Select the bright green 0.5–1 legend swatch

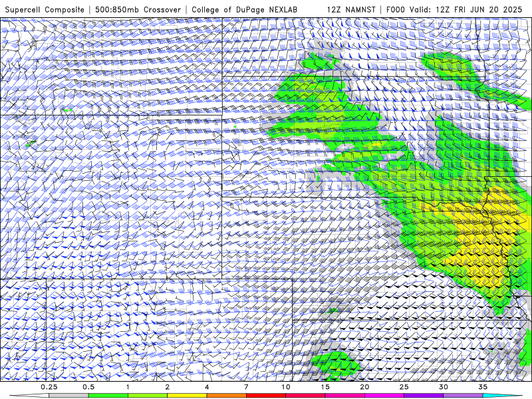pos(108,396)
